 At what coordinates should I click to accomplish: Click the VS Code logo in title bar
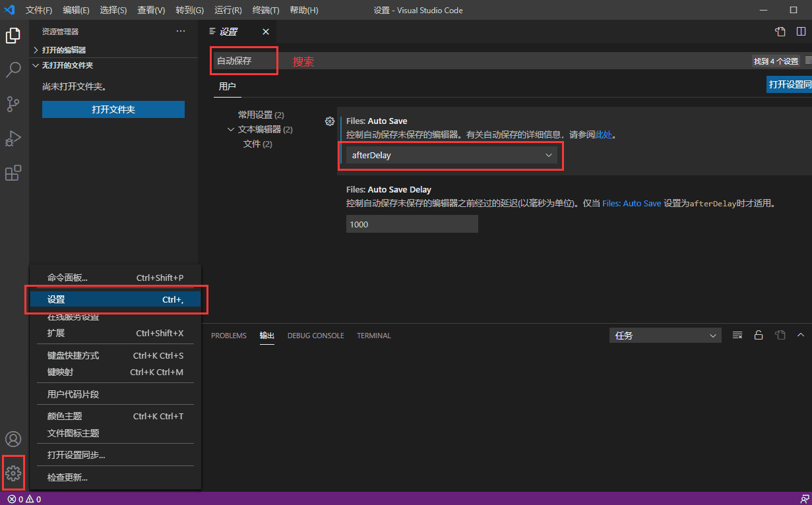click(10, 10)
